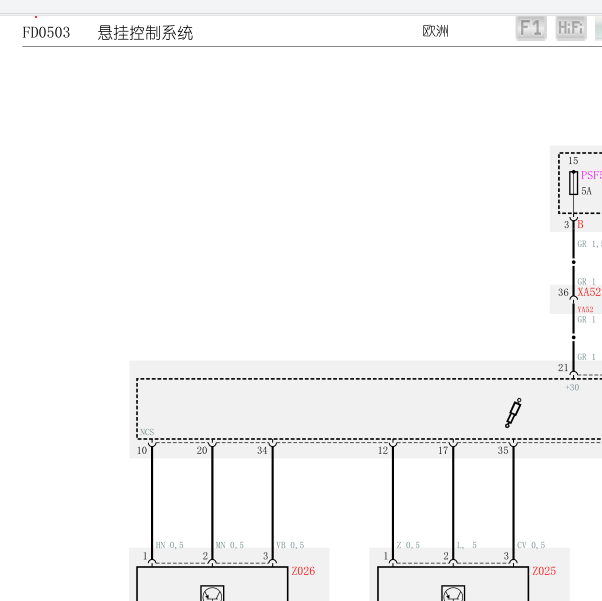Click the shock absorber icon
602x601 pixels.
(x=513, y=413)
